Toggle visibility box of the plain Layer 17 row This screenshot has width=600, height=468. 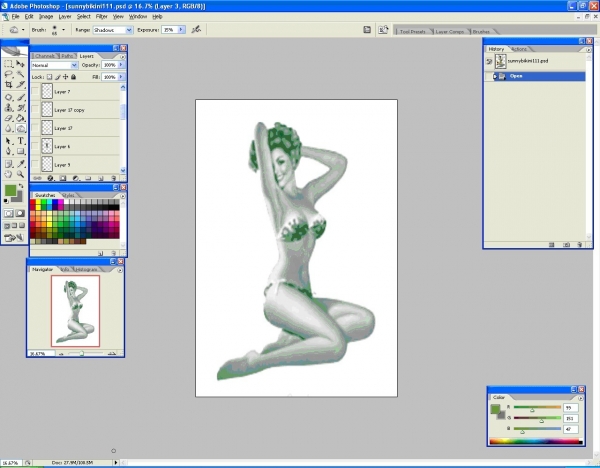35,128
